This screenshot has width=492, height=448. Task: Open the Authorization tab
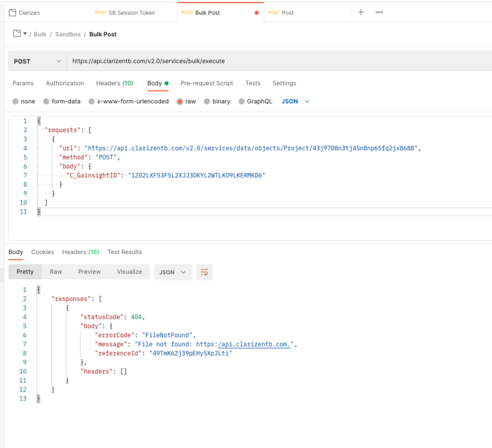[x=65, y=83]
